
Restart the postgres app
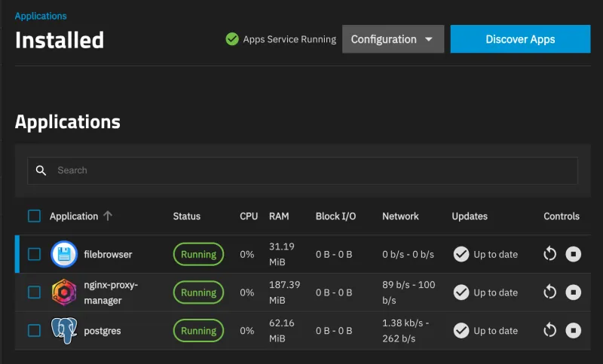[x=550, y=330]
